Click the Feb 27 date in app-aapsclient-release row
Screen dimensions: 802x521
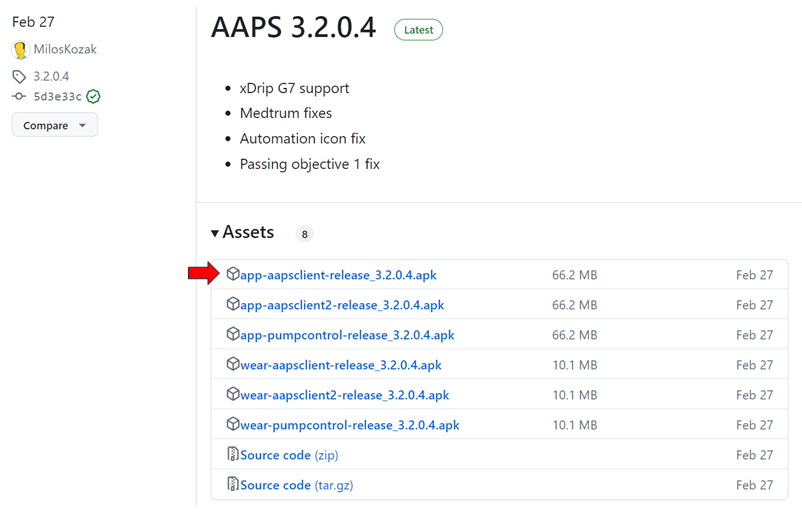(754, 275)
